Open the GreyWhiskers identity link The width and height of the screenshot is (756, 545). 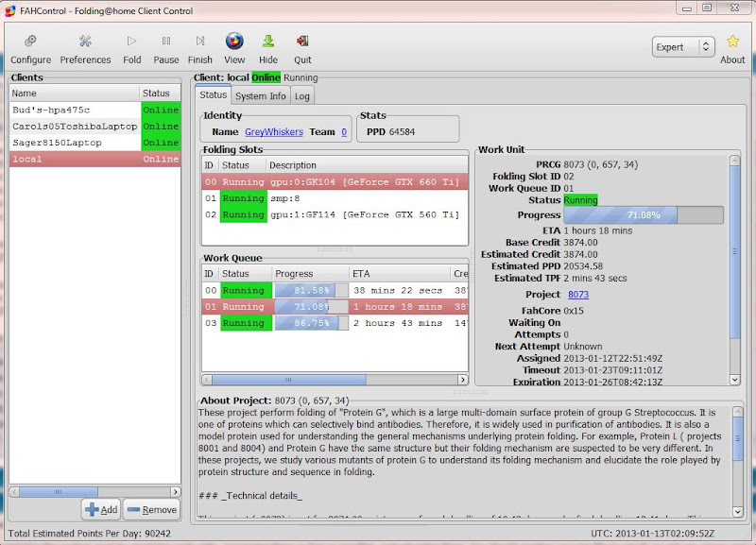click(274, 131)
